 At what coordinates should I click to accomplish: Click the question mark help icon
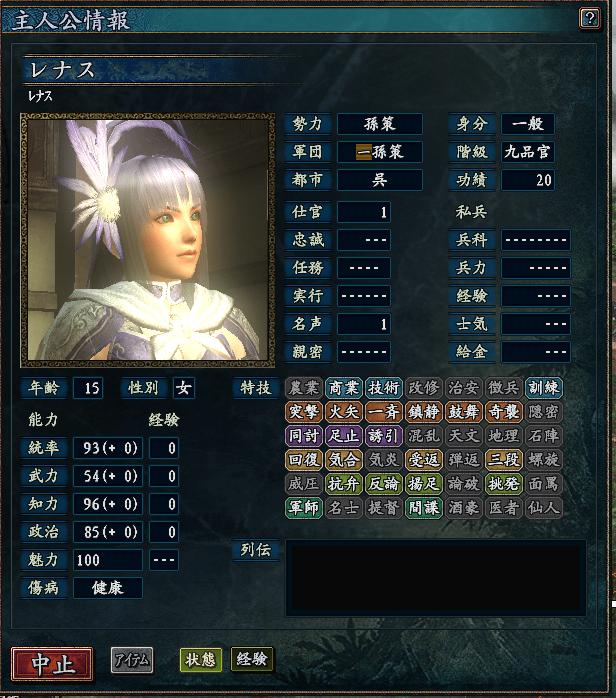pyautogui.click(x=590, y=18)
